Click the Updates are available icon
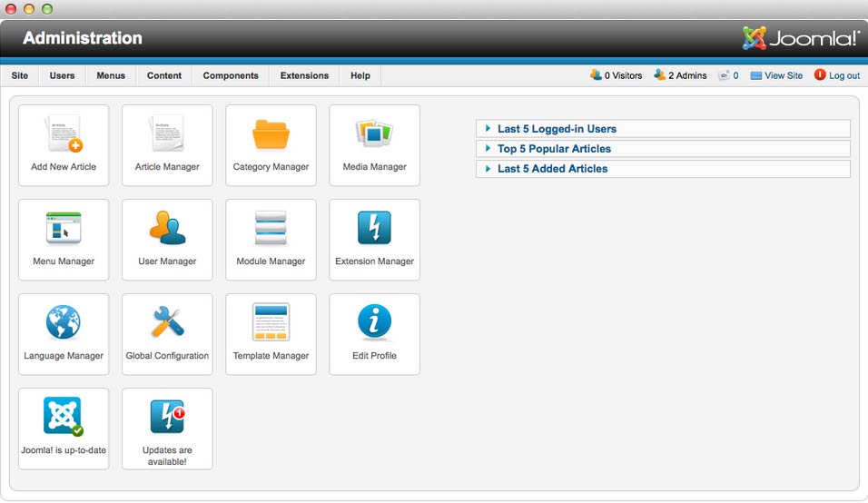 coord(167,419)
